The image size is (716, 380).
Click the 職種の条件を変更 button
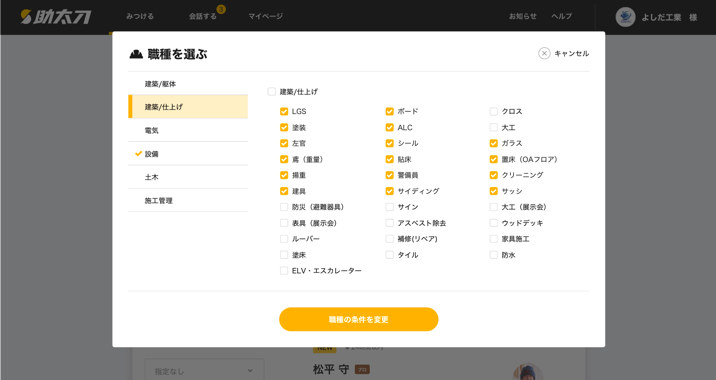point(358,319)
